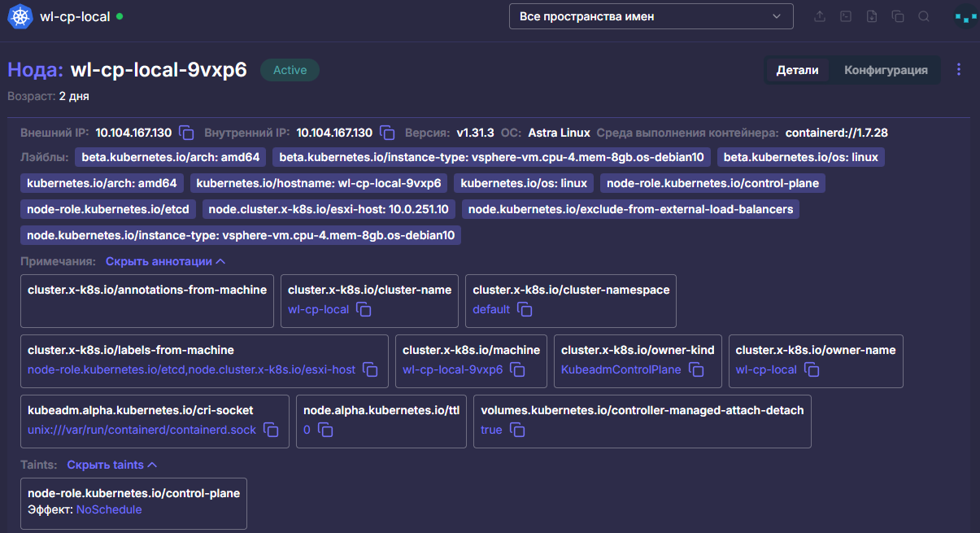
Task: Click the KubeadmControlPlane value text
Action: tap(621, 370)
